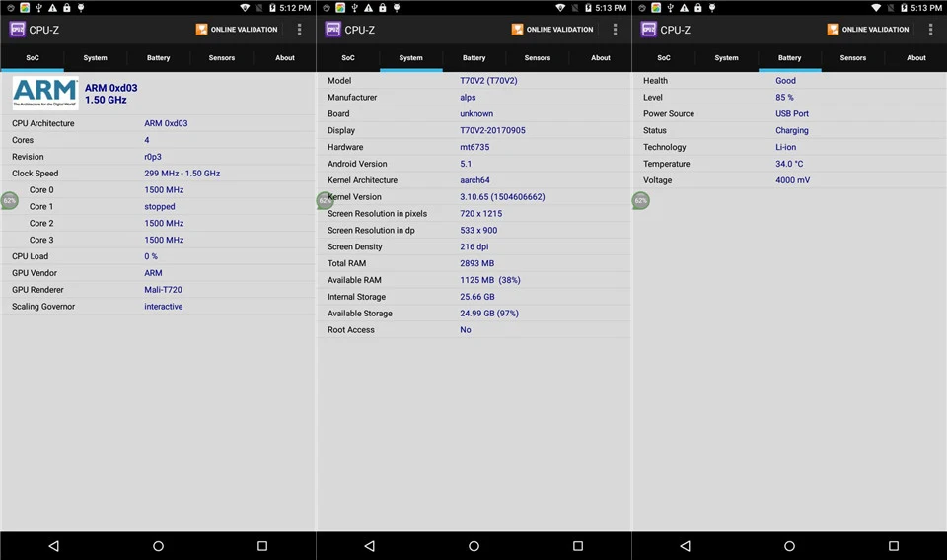Select Power Source value 'USB Port'
This screenshot has height=560, width=947.
pos(792,113)
